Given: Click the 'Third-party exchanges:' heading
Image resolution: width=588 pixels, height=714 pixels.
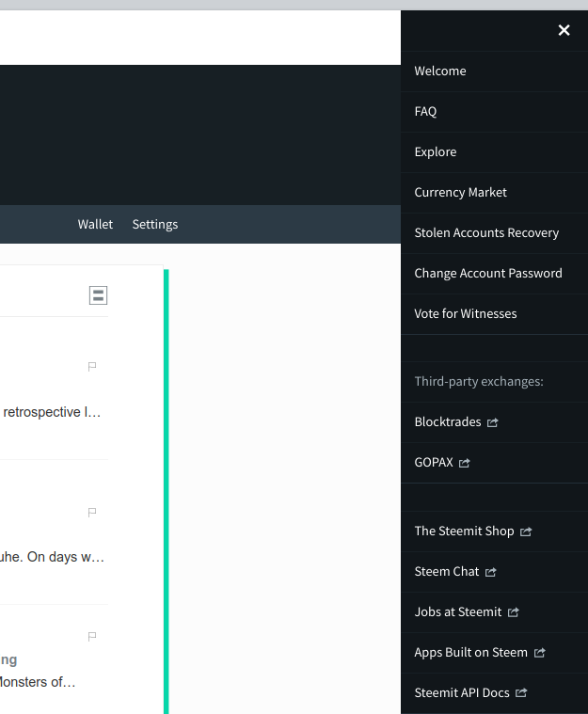Looking at the screenshot, I should tap(479, 382).
